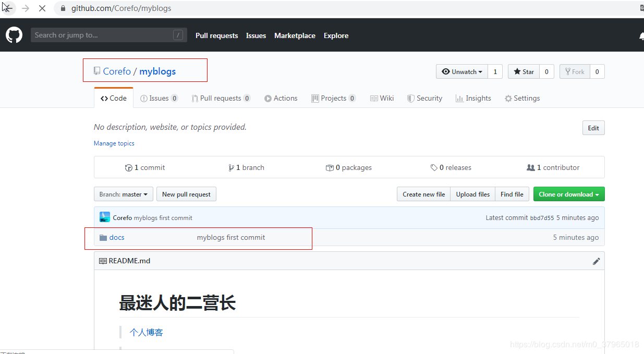Viewport: 644px width, 354px height.
Task: Click the No description provided text
Action: [170, 127]
